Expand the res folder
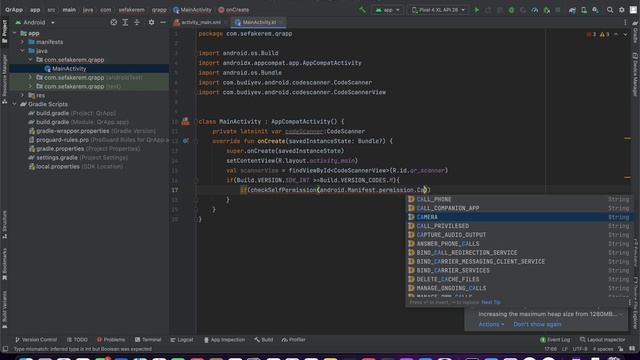Image resolution: width=640 pixels, height=360 pixels. pyautogui.click(x=23, y=95)
